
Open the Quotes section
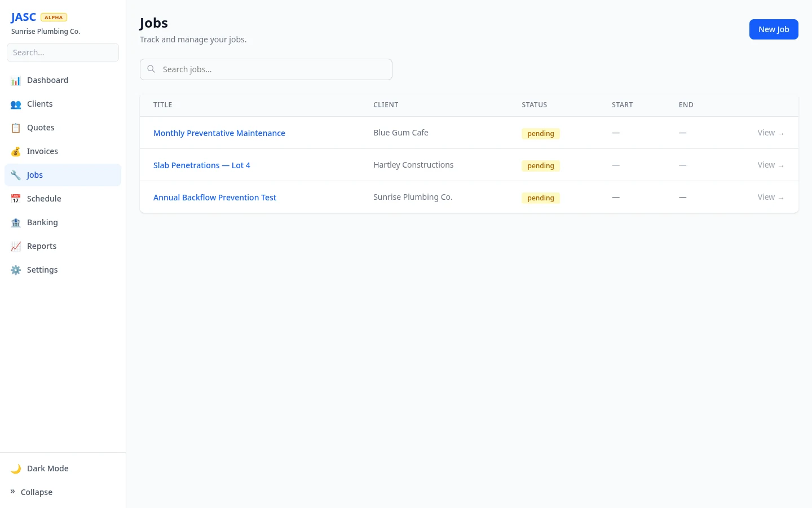pyautogui.click(x=63, y=128)
